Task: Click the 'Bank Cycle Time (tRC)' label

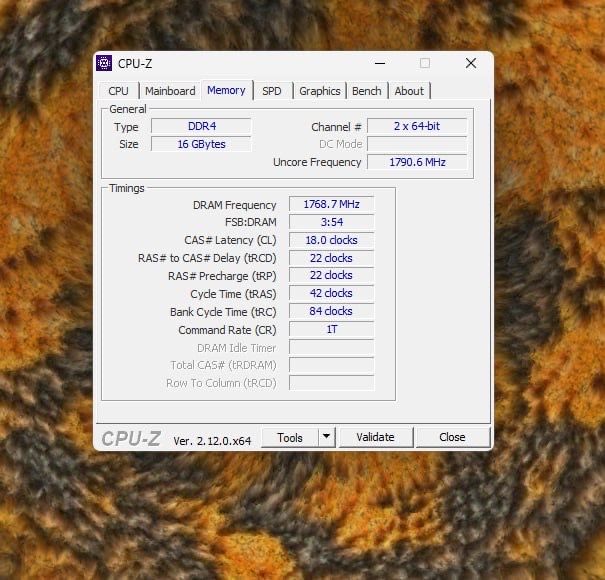Action: [x=223, y=312]
